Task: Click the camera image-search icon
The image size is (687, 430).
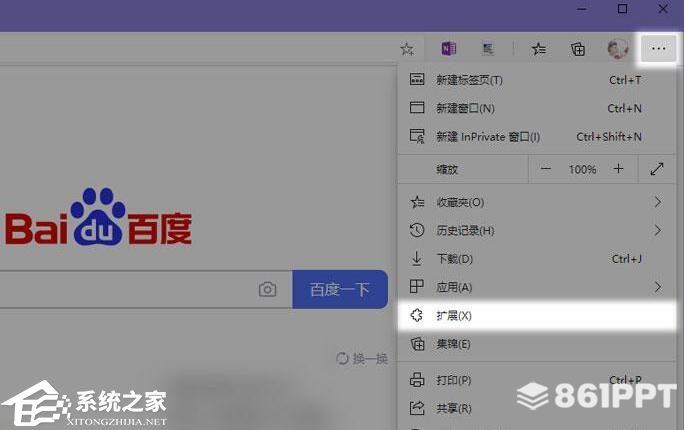Action: click(267, 289)
